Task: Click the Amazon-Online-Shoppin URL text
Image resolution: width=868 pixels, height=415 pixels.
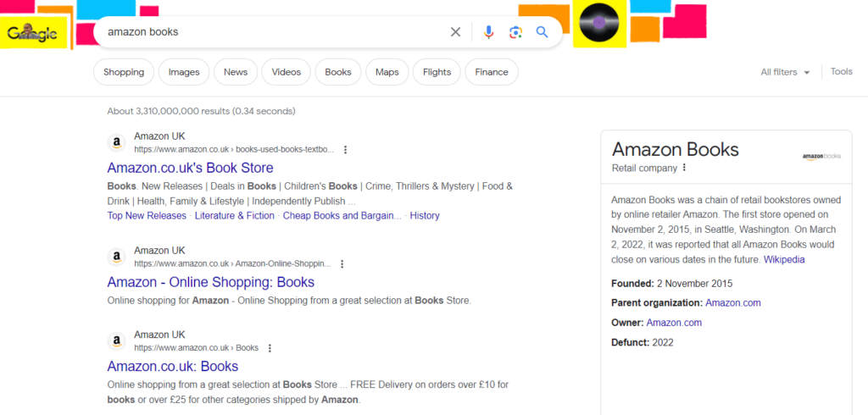Action: pos(232,263)
